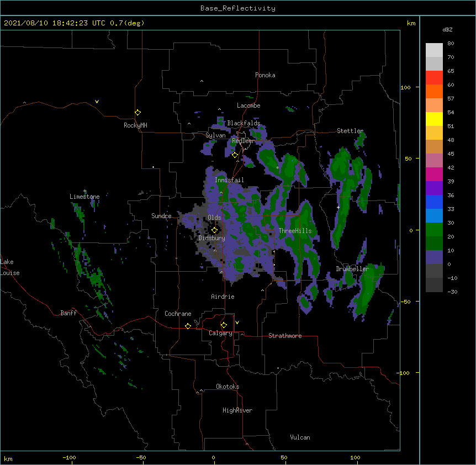Click the Lake Louise label
476x465 pixels.
click(x=10, y=267)
